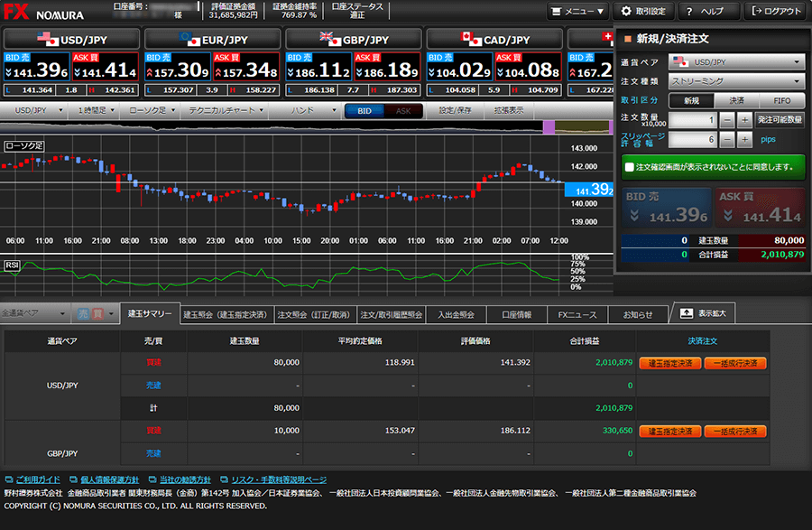Open the 1時間足 timeframe dropdown
Screen dimensions: 812x530
click(x=97, y=110)
